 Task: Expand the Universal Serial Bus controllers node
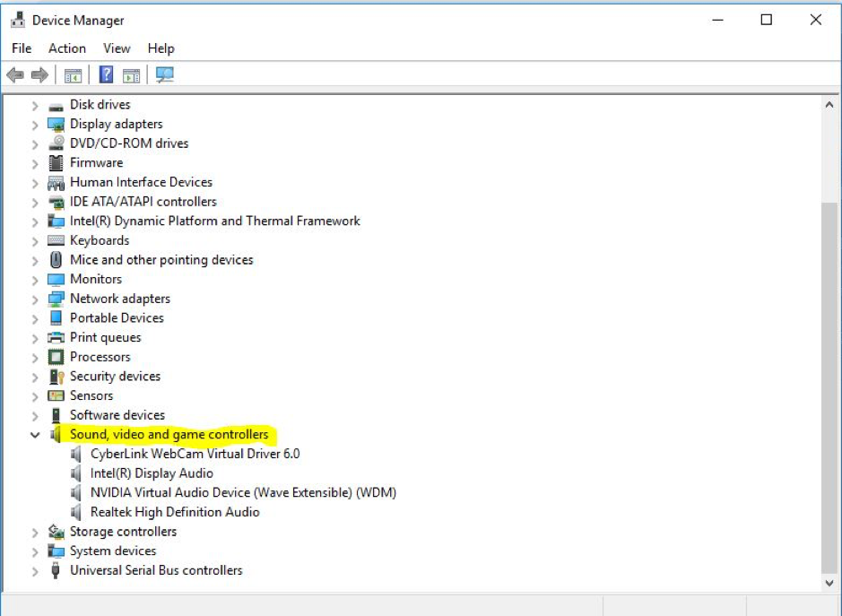click(x=35, y=571)
